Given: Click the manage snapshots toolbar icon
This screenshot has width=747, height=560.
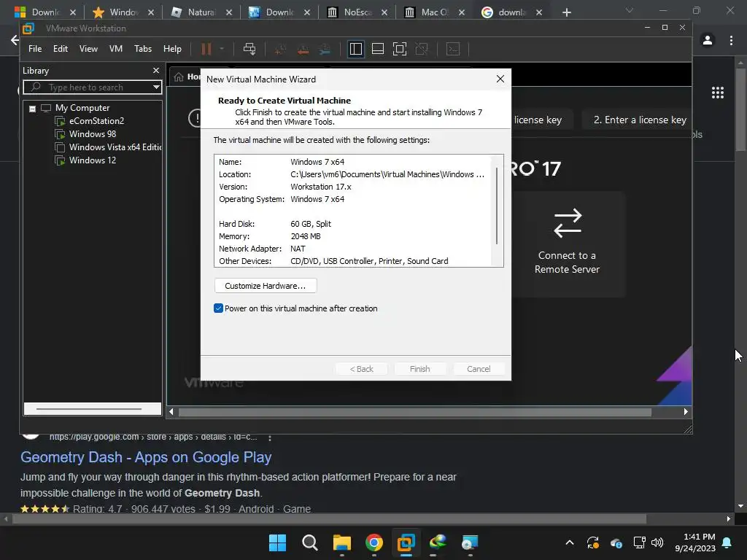Looking at the screenshot, I should pos(325,49).
